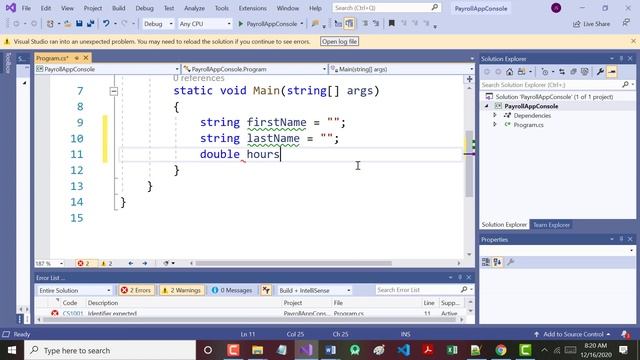Switch to the Team Explorer tab
This screenshot has width=640, height=360.
click(551, 224)
